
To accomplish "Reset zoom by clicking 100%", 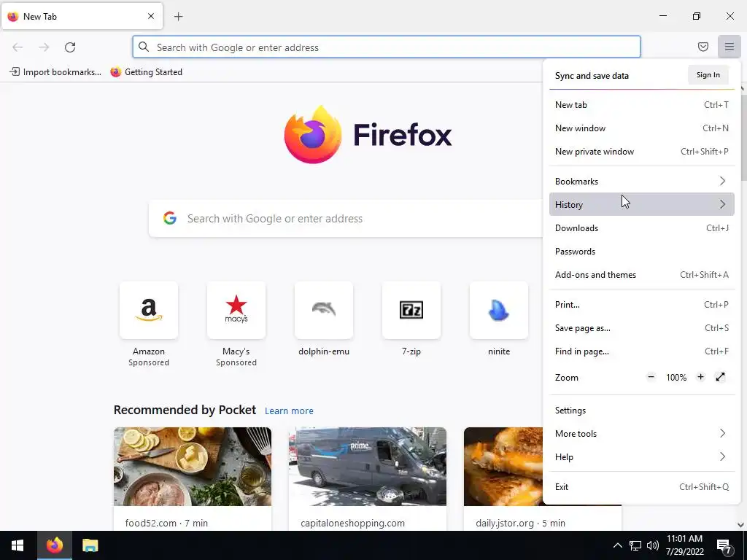I will pos(676,378).
